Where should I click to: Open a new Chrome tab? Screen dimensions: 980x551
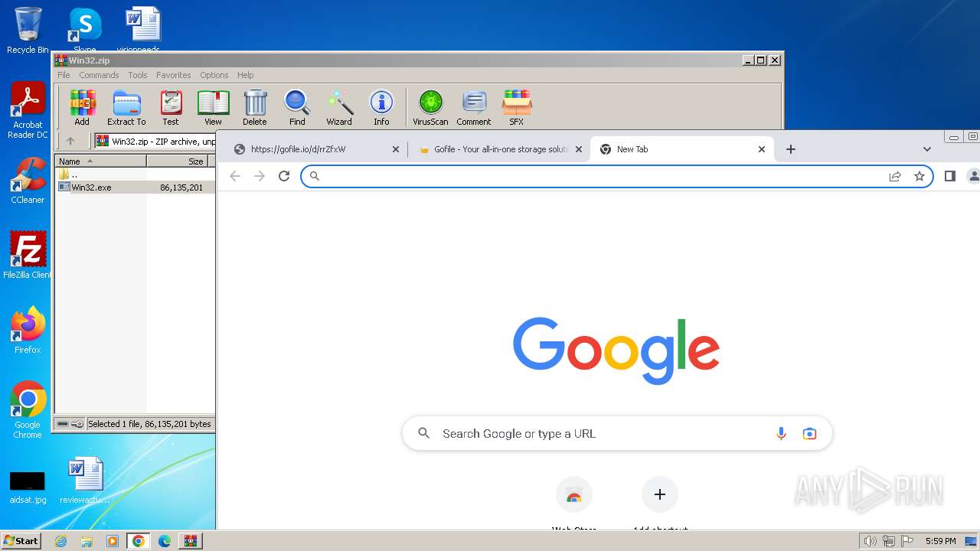point(791,149)
